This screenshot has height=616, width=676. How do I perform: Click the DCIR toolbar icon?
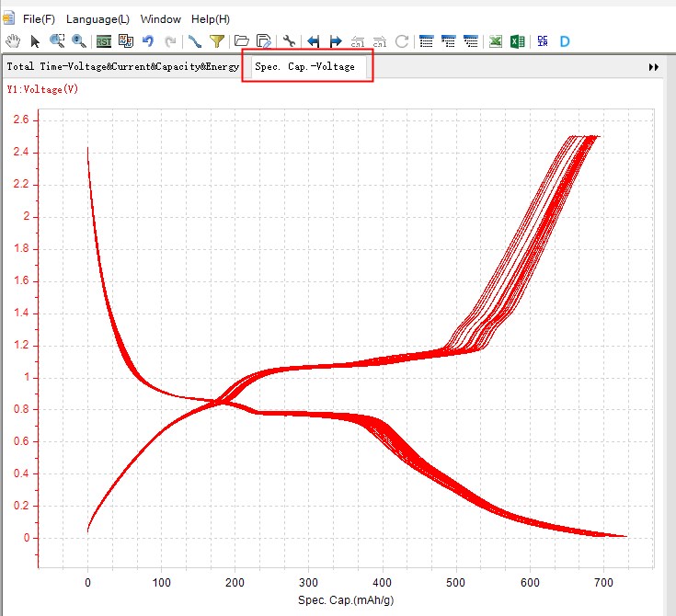543,41
